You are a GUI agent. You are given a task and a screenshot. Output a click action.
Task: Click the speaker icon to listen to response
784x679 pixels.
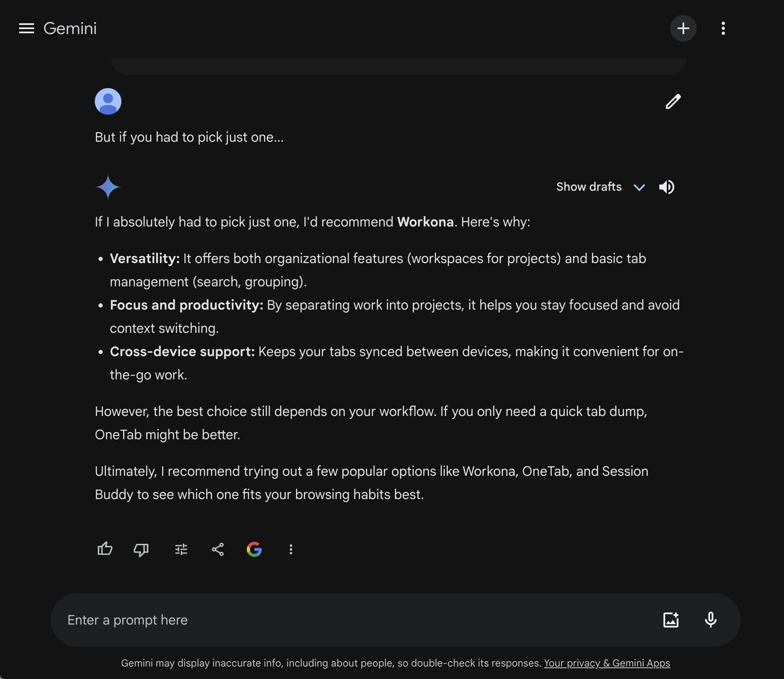(666, 187)
